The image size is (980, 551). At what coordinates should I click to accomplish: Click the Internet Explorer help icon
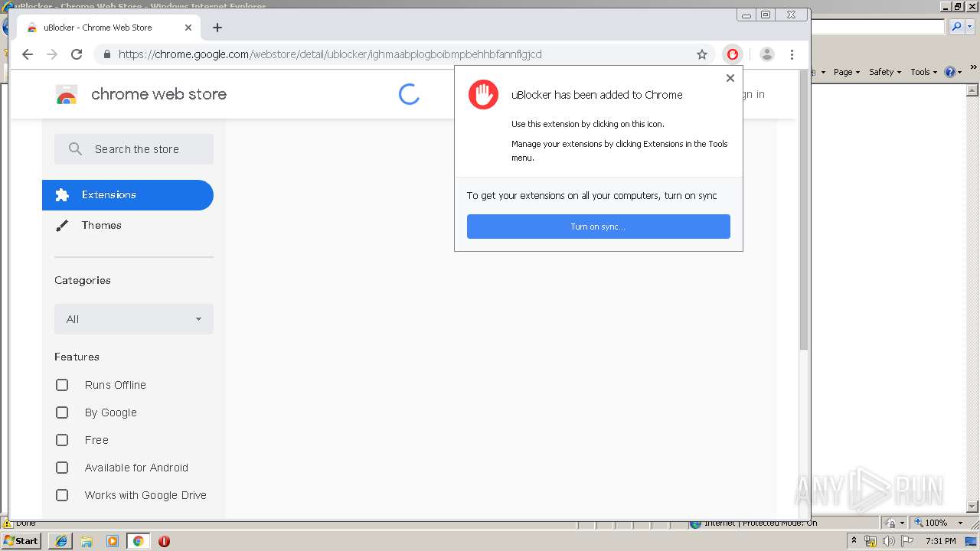(950, 72)
